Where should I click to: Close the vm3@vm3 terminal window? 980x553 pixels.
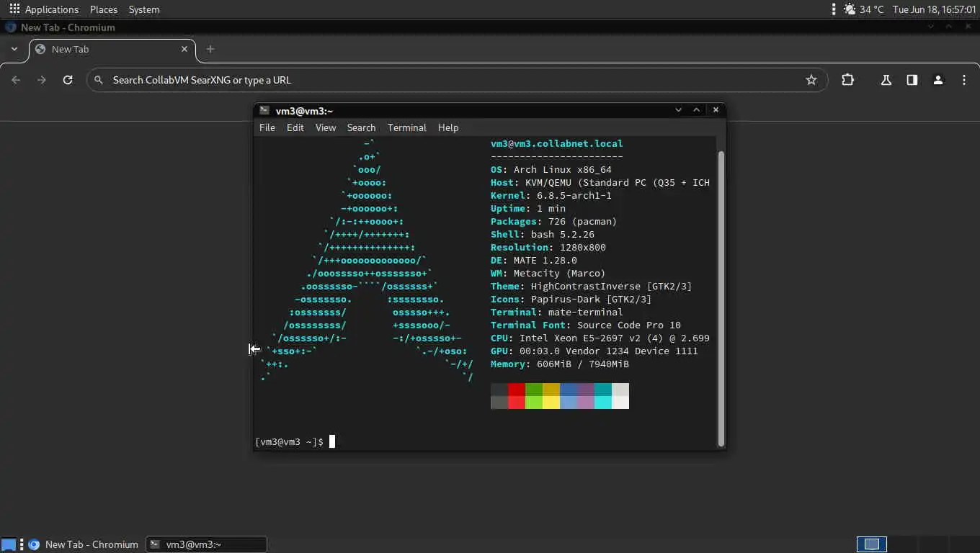point(716,110)
